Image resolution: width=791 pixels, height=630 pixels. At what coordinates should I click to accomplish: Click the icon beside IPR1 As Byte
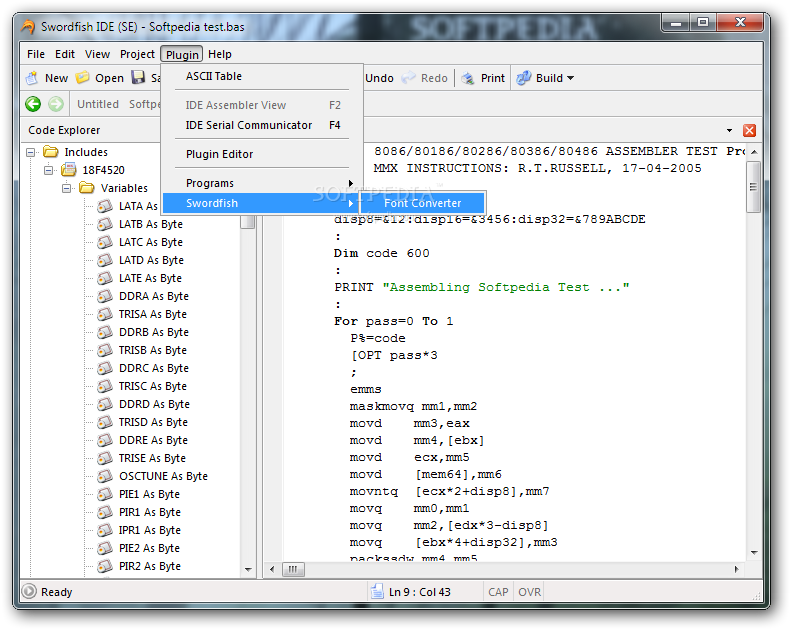click(104, 530)
